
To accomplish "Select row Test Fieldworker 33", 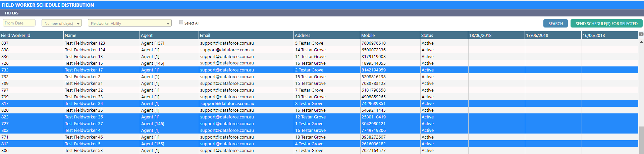I will 319,97.
